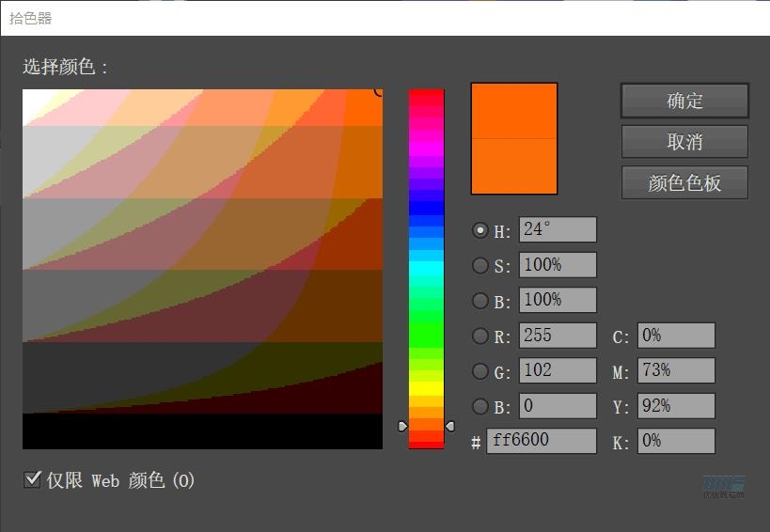Click the new color orange preview swatch
The height and width of the screenshot is (532, 770).
514,111
